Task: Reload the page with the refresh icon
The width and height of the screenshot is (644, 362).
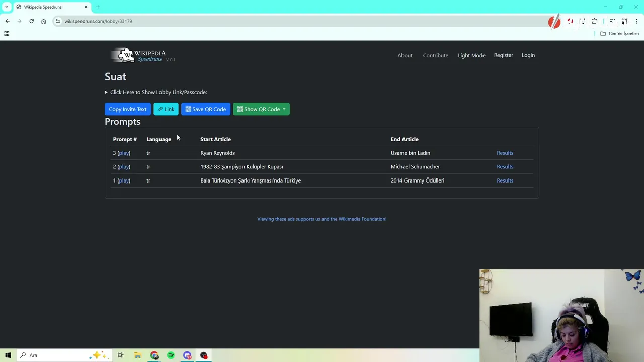Action: pyautogui.click(x=31, y=21)
